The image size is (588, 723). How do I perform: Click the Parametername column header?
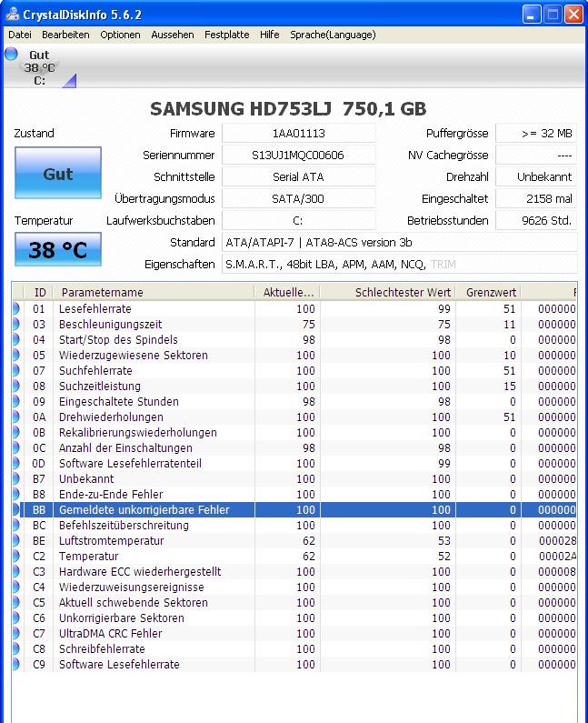[154, 292]
